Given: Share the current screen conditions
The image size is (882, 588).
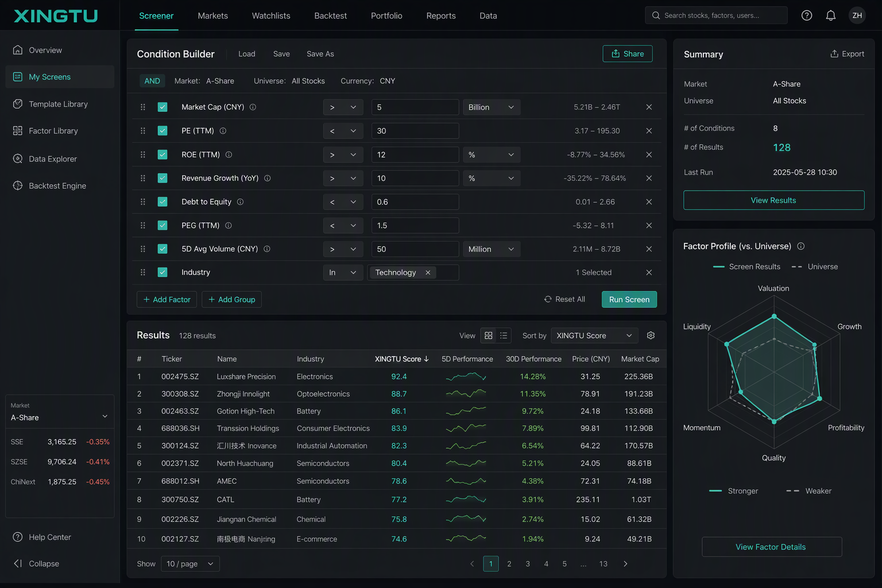Looking at the screenshot, I should tap(628, 54).
